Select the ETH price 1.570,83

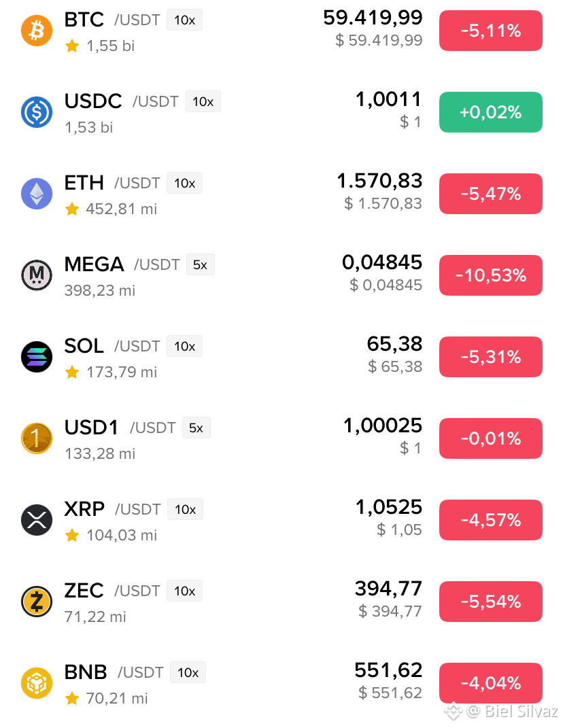click(x=379, y=181)
